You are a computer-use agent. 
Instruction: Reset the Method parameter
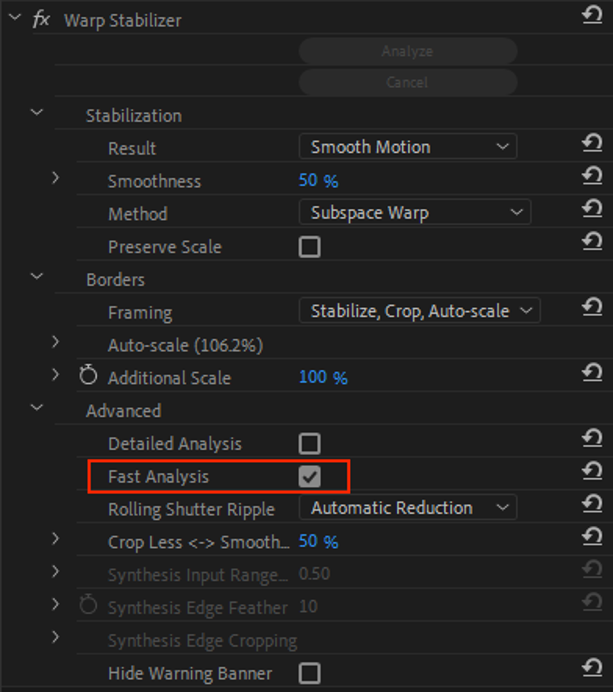coord(592,208)
